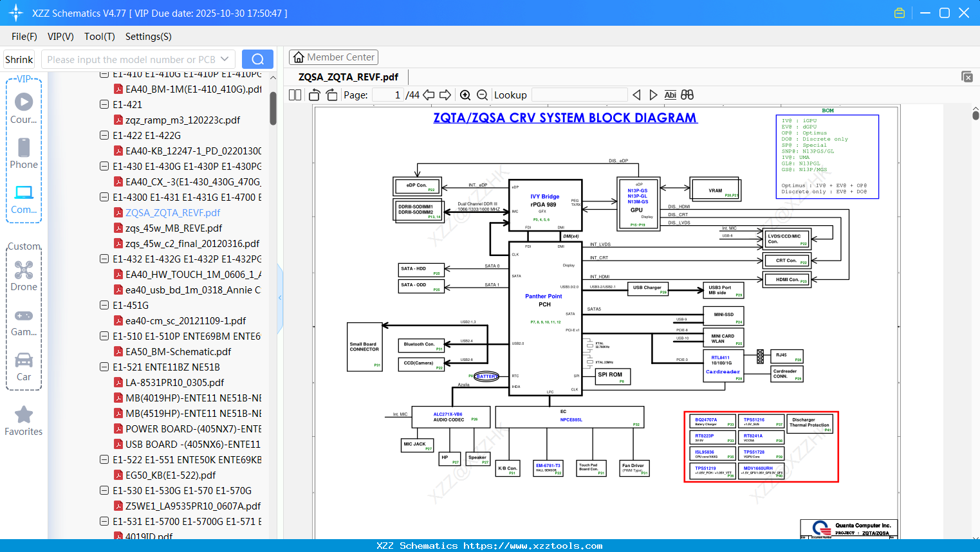The width and height of the screenshot is (980, 552).
Task: Open ea40-cm_sc_20121109-1.pdf
Action: point(185,321)
